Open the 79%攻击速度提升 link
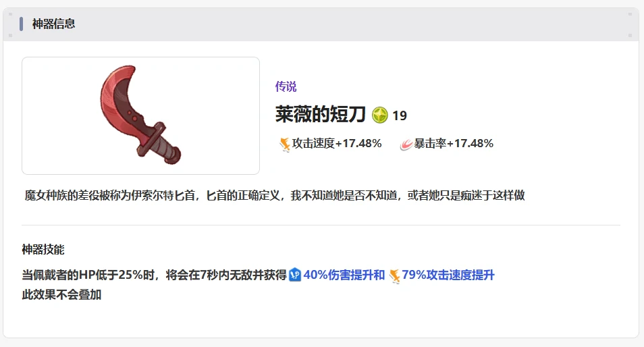This screenshot has width=644, height=347. (x=448, y=275)
